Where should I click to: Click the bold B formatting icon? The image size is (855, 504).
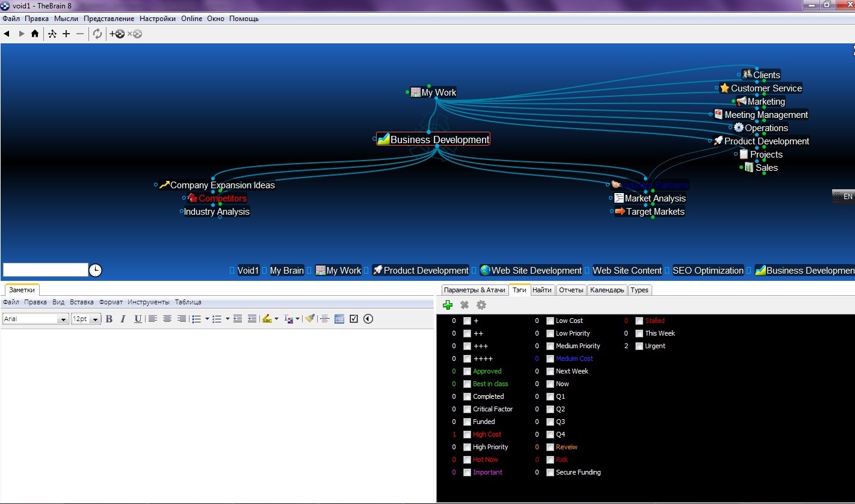(109, 319)
